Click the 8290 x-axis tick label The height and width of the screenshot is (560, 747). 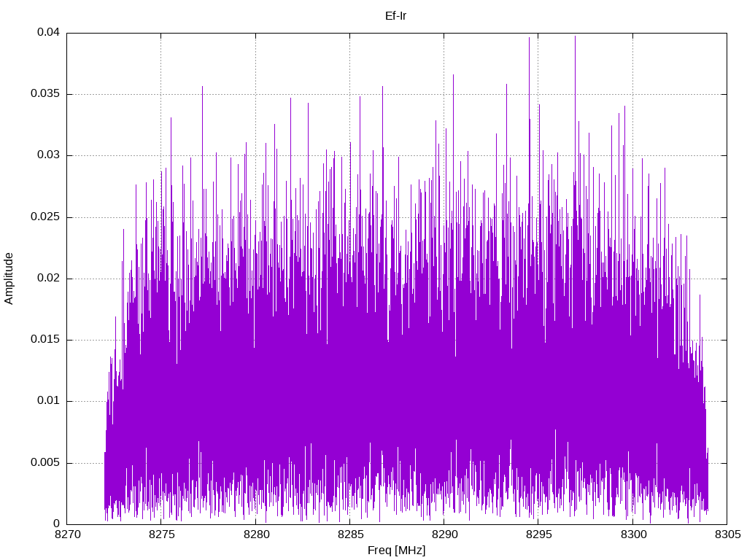tap(444, 534)
